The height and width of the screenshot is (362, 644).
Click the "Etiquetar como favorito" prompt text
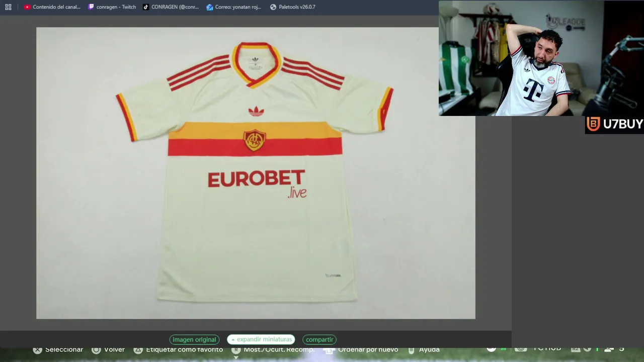(x=184, y=349)
